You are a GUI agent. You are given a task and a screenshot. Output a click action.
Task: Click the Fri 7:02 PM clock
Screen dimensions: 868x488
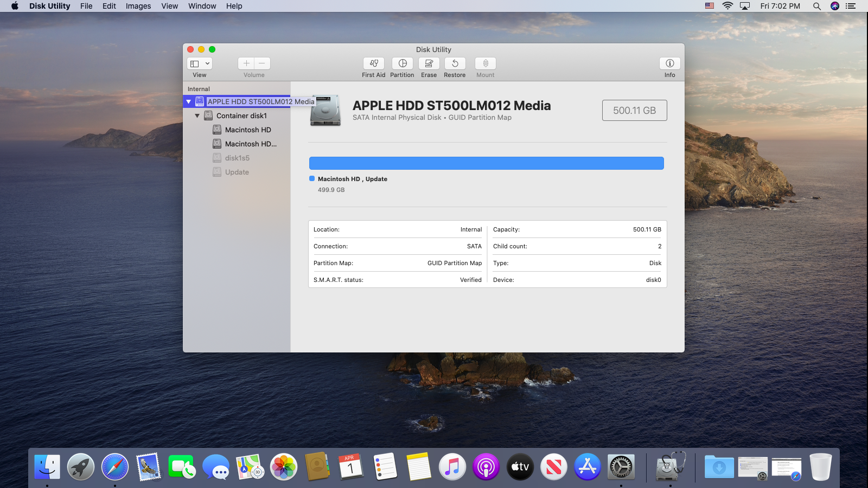point(780,6)
